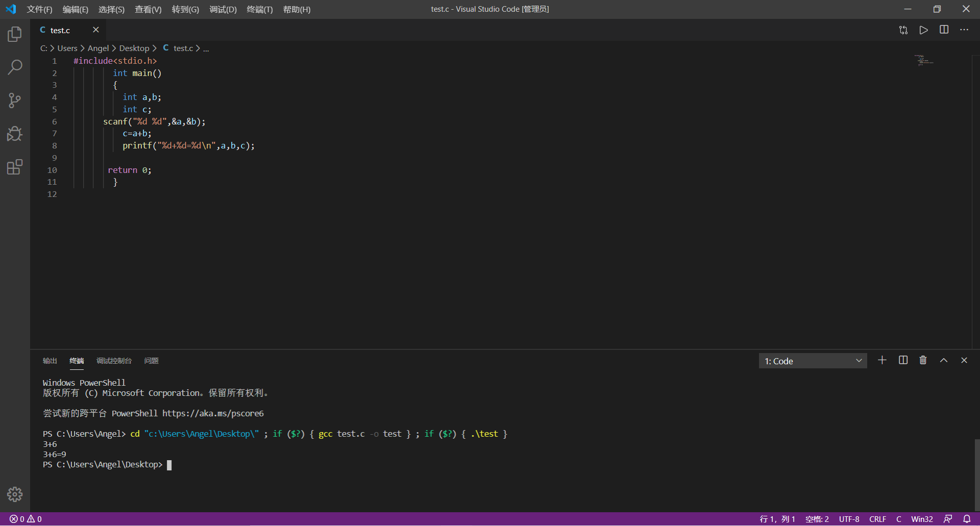
Task: Click terminal output line '3+6=9'
Action: coord(55,454)
